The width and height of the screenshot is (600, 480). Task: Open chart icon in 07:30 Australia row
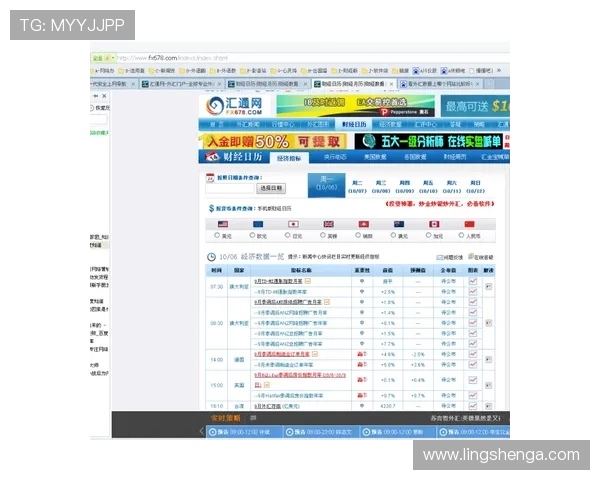tap(473, 283)
